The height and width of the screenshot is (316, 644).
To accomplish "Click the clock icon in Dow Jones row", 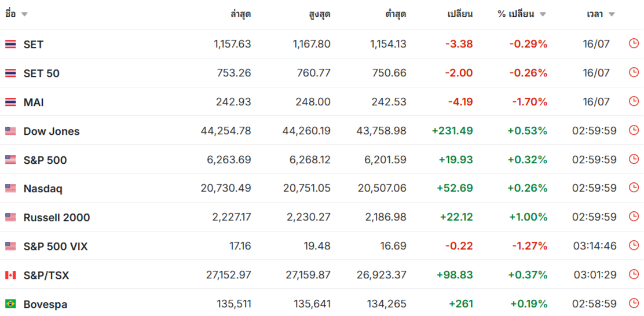I will click(x=634, y=130).
